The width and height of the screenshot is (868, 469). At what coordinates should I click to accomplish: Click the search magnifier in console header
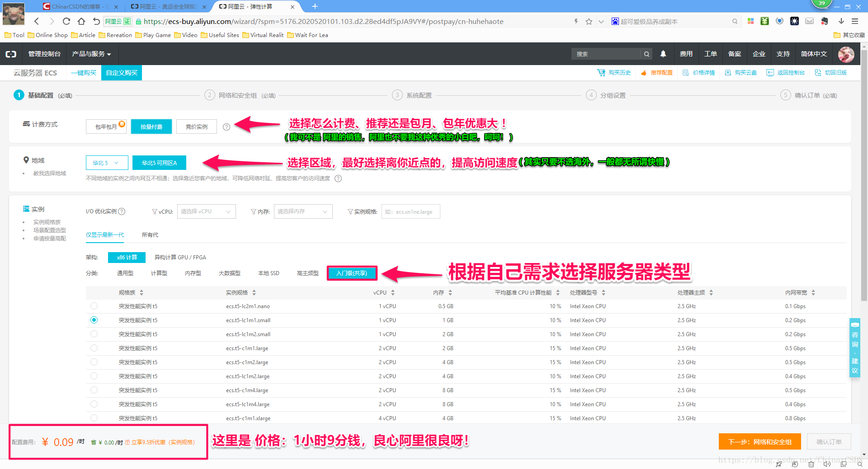(x=646, y=54)
